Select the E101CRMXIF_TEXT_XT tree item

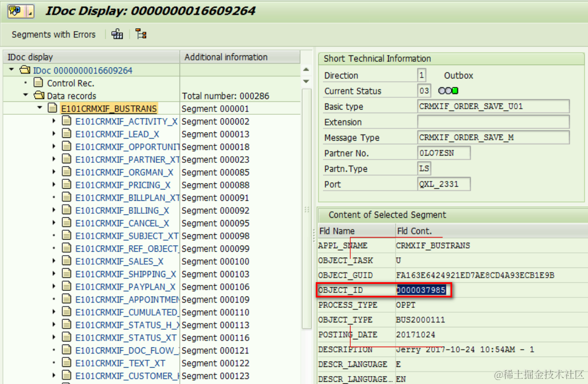pyautogui.click(x=121, y=364)
